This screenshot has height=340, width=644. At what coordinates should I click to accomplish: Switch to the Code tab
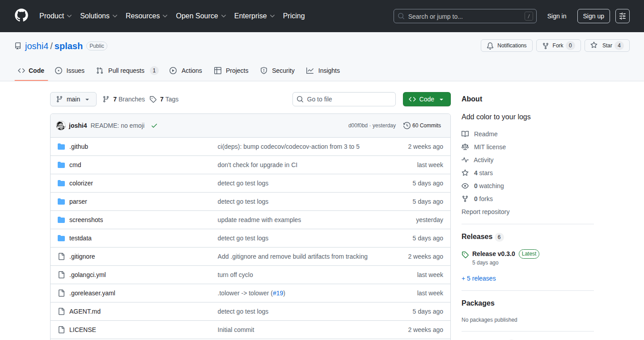click(31, 71)
